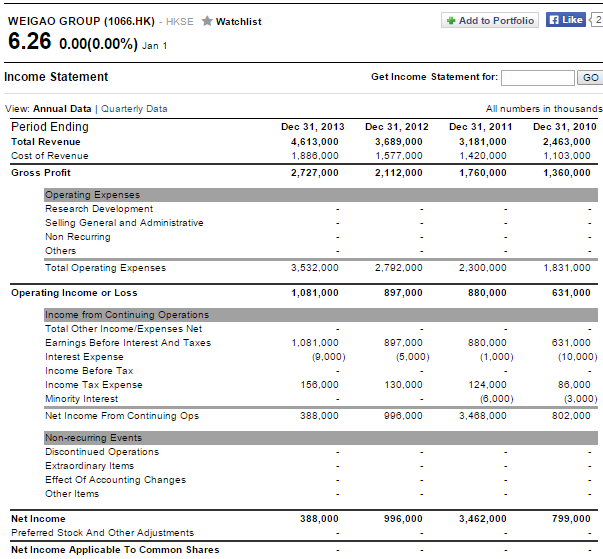Viewport: 603px width, 559px height.
Task: Click Total Other Income/Expenses Net label
Action: pyautogui.click(x=123, y=329)
